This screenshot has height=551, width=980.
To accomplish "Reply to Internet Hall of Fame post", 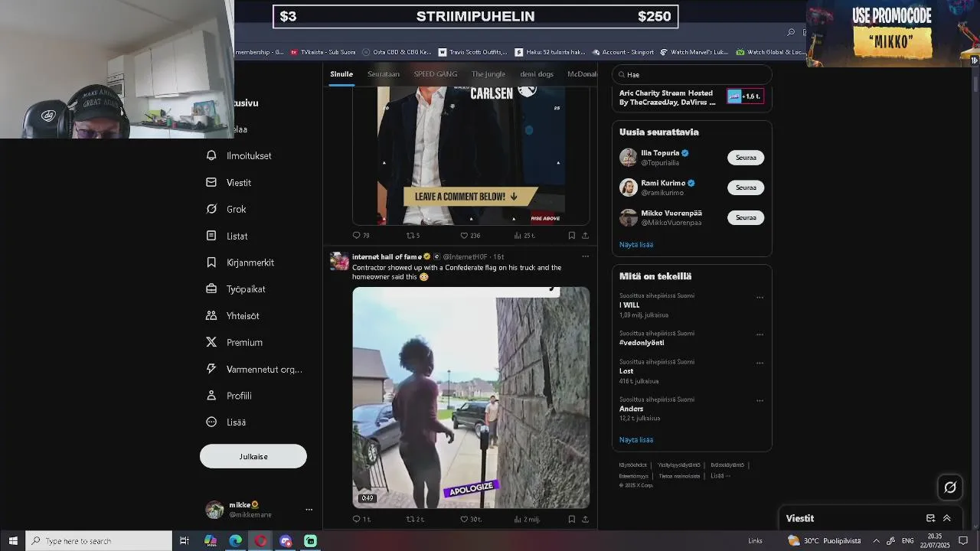I will pyautogui.click(x=356, y=519).
